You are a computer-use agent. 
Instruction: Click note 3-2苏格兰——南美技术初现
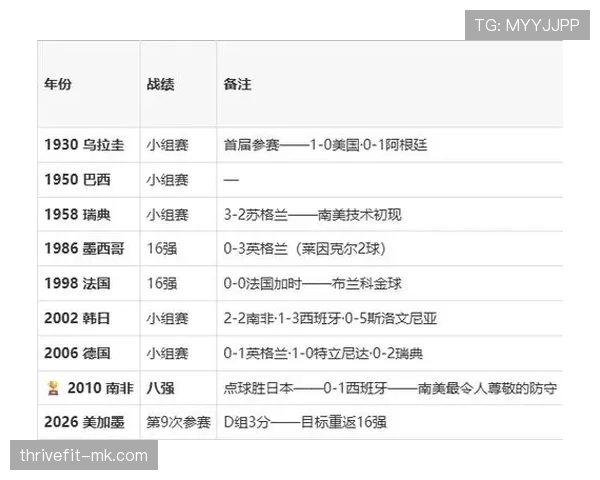coord(313,215)
